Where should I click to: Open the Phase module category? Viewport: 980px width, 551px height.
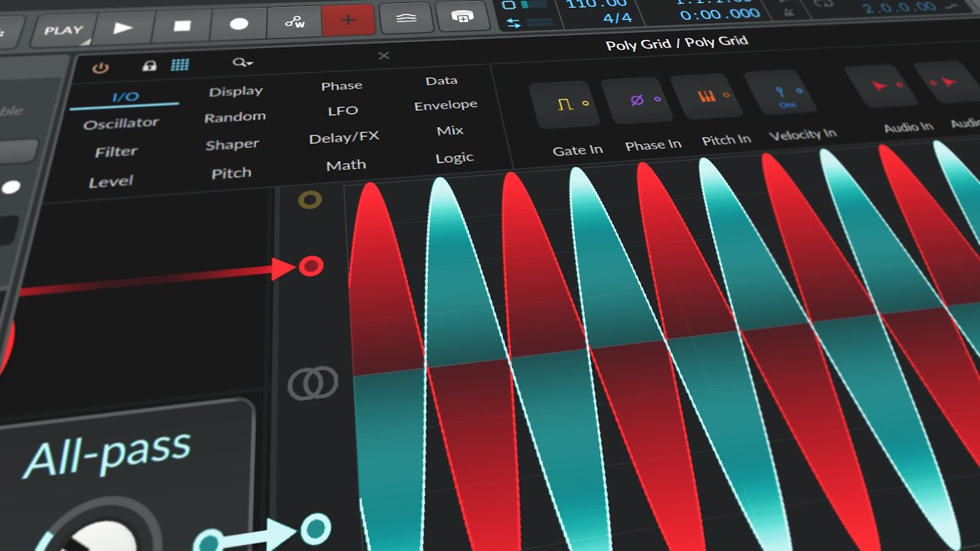(341, 86)
